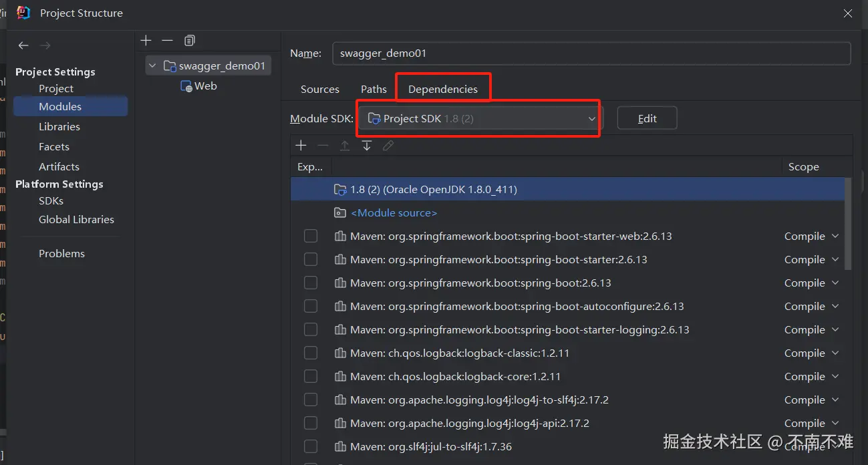Select the log4j-to-slf4j:2.17.2 dependency row
Viewport: 868px width, 465px height.
(568, 400)
